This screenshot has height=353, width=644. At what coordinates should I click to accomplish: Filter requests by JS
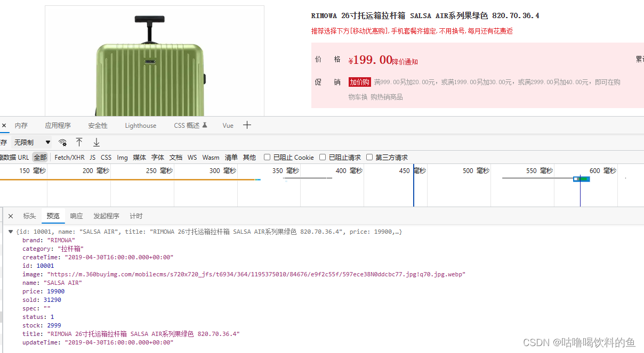(x=93, y=157)
